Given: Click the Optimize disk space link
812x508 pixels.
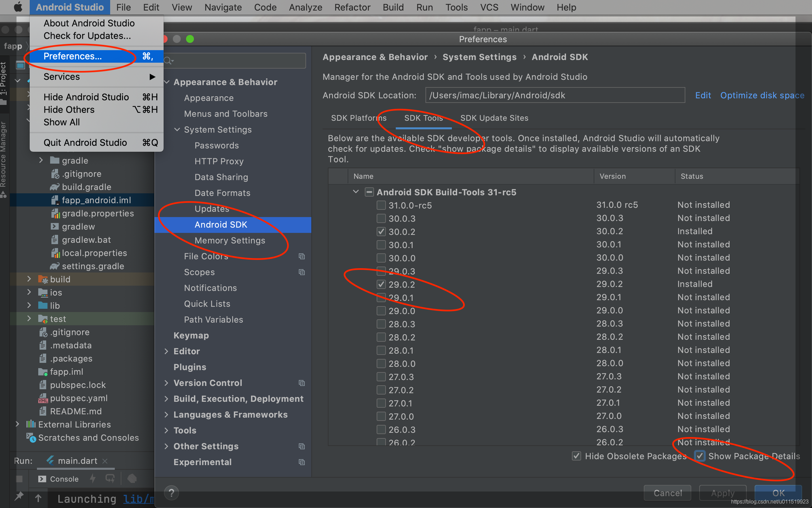Looking at the screenshot, I should [x=762, y=95].
